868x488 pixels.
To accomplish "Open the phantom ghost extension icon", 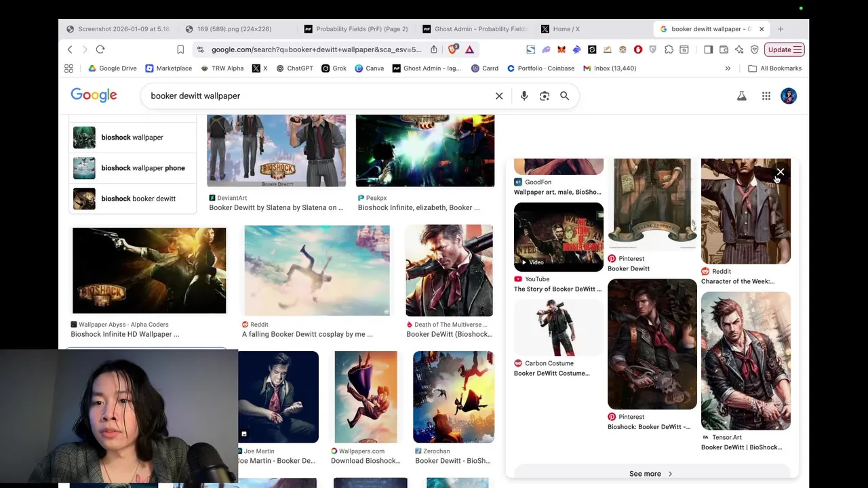I will click(546, 49).
